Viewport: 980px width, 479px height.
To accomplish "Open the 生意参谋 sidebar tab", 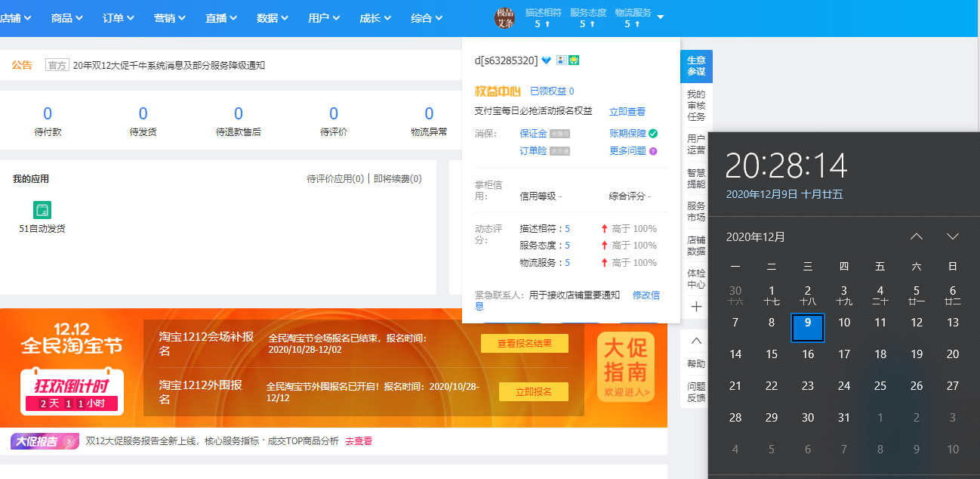I will [696, 66].
